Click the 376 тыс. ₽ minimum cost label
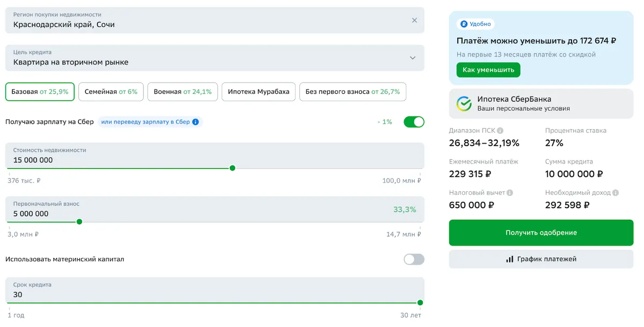 pos(24,181)
